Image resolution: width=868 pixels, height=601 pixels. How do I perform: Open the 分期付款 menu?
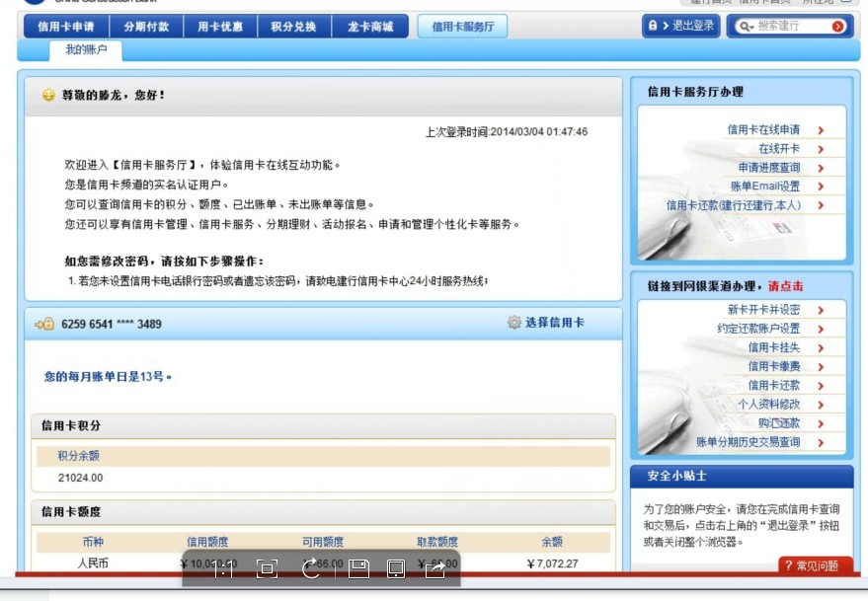146,26
